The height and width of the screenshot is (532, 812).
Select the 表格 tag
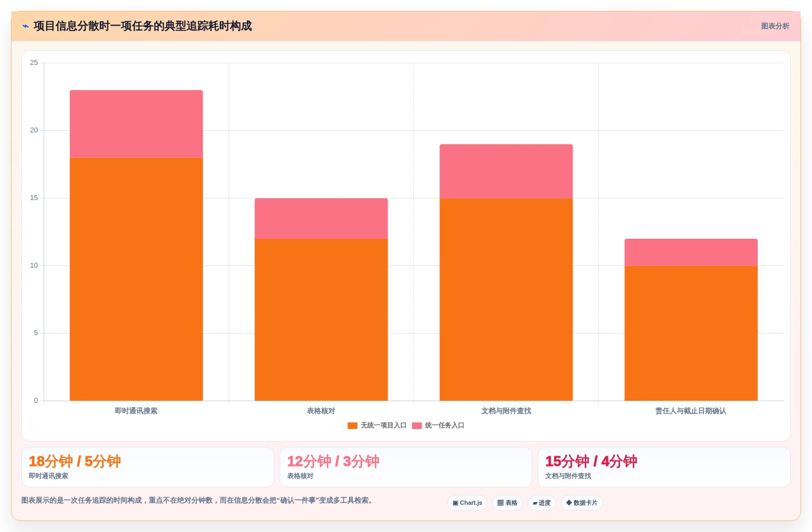click(x=507, y=503)
